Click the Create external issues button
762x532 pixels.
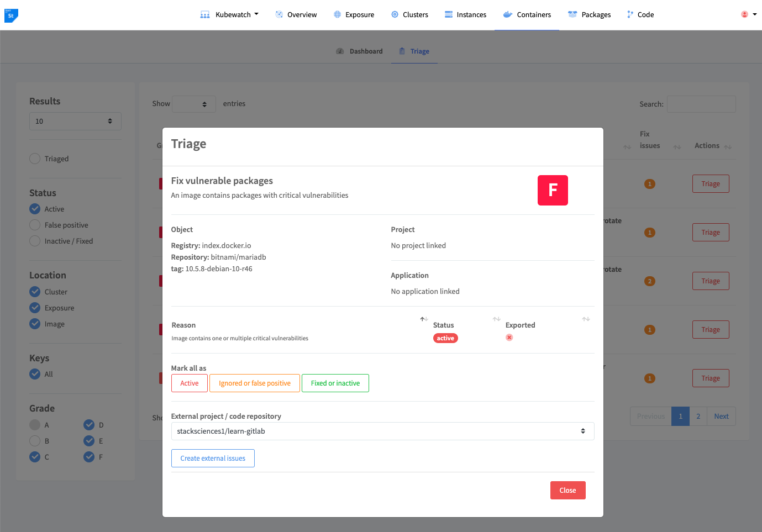point(213,458)
